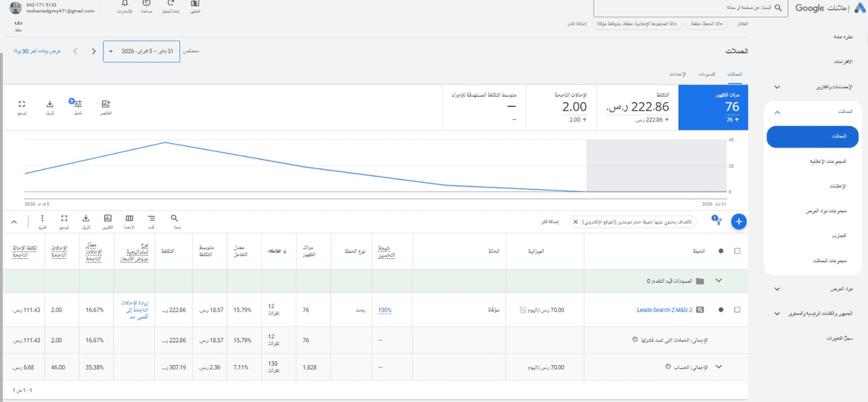Image resolution: width=868 pixels, height=402 pixels.
Task: Expand the chart to full screen
Action: coord(22,105)
